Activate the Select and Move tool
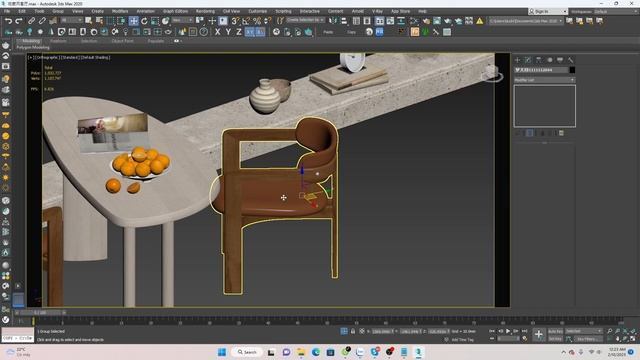The image size is (640, 360). coord(133,21)
